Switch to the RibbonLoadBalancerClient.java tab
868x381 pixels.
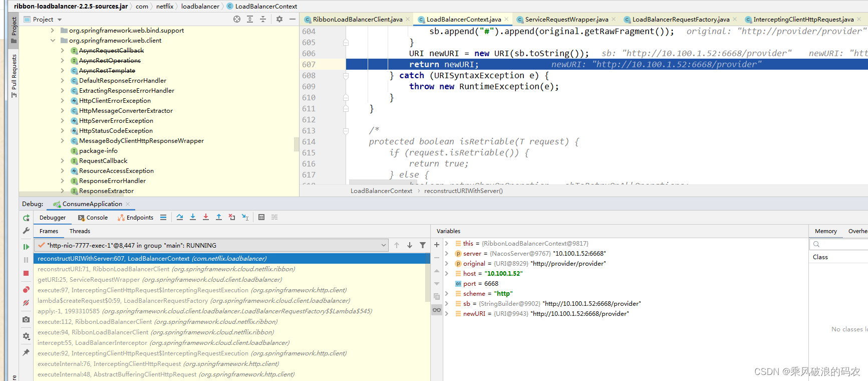[357, 20]
